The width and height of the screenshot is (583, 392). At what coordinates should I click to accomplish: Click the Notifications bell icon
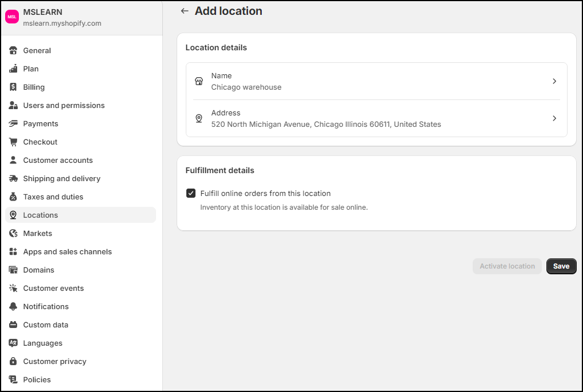tap(13, 306)
